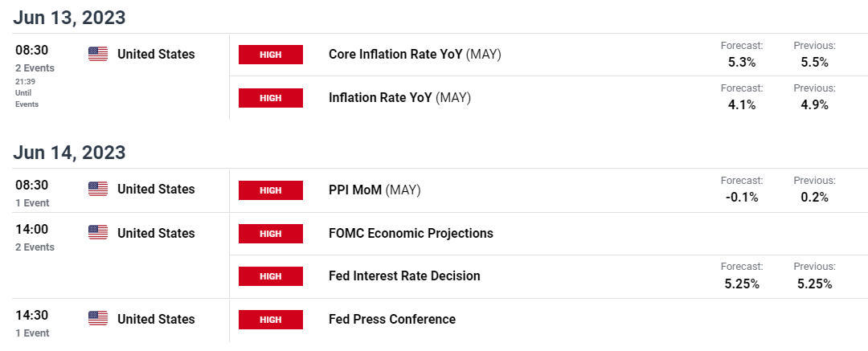Click HIGH badge for Core Inflation Rate YoY
868x351 pixels.
point(271,55)
